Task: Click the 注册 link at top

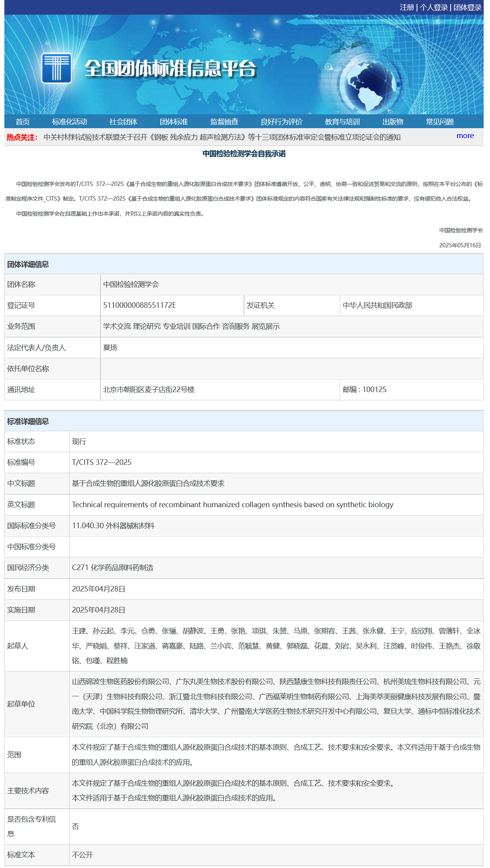Action: [407, 8]
